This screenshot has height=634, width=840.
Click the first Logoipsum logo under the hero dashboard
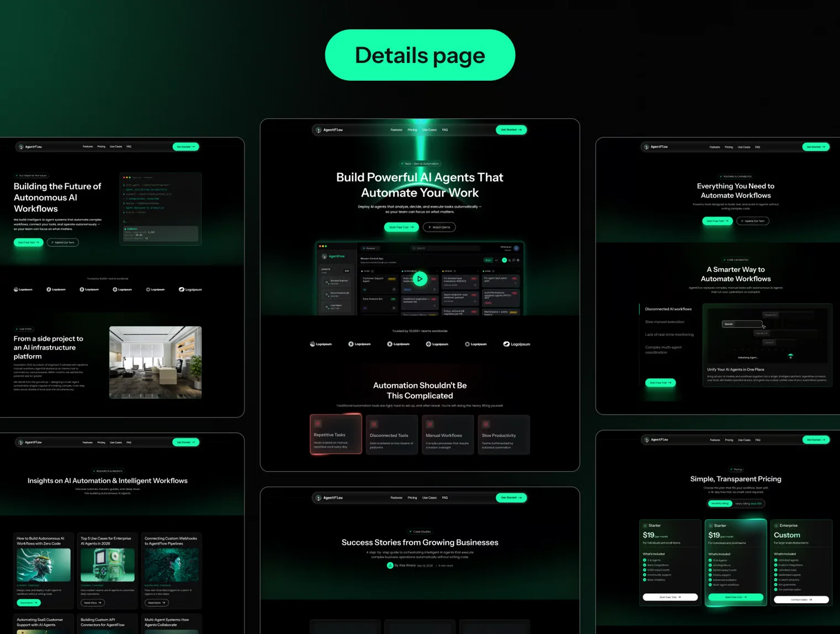[321, 344]
